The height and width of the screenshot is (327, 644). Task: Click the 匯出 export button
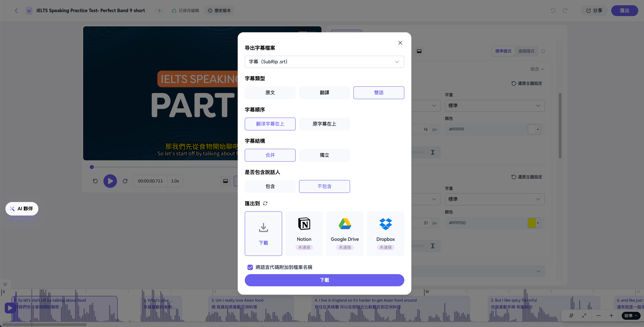click(624, 10)
